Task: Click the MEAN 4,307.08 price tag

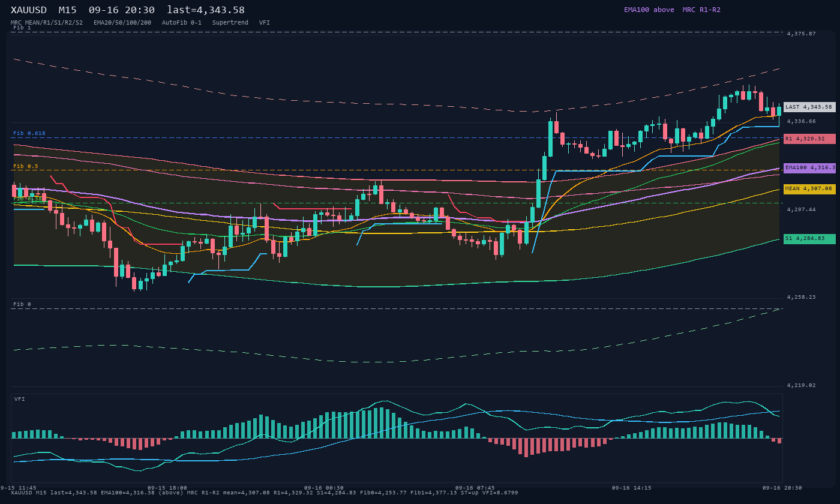Action: click(809, 188)
